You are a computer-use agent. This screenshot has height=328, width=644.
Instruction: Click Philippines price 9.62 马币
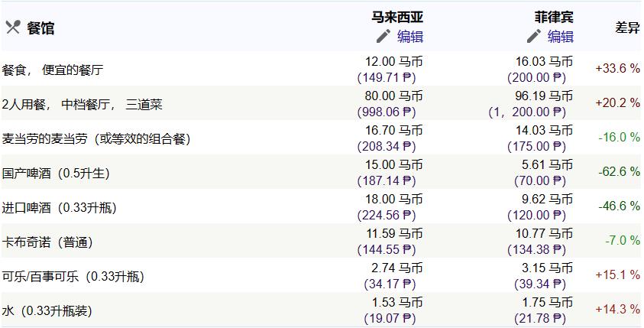coord(548,200)
